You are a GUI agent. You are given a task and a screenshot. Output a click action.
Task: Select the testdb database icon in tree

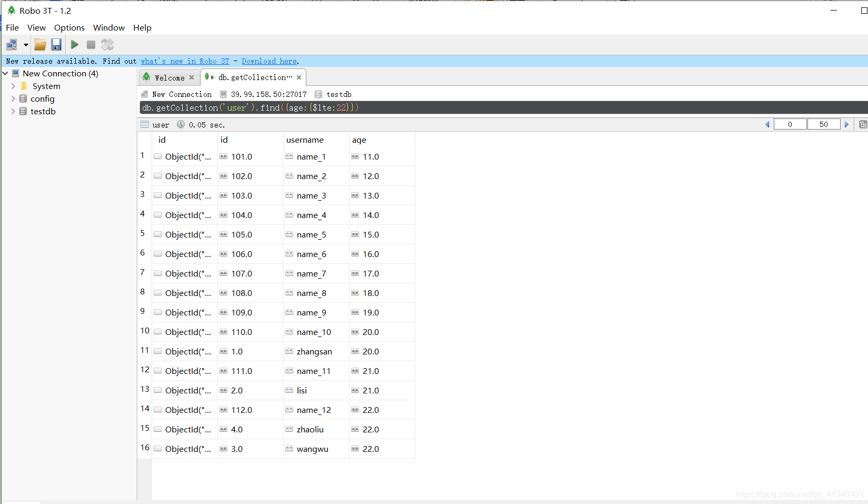(x=23, y=111)
